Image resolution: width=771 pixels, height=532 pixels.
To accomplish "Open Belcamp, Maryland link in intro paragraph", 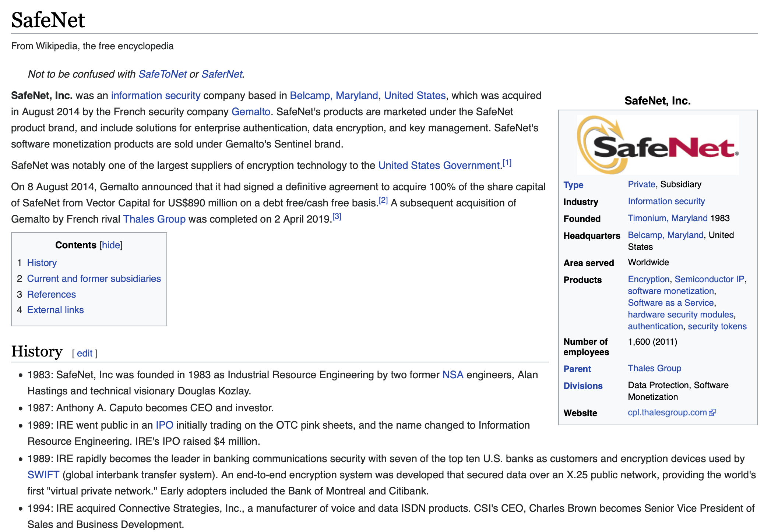I will [x=334, y=95].
